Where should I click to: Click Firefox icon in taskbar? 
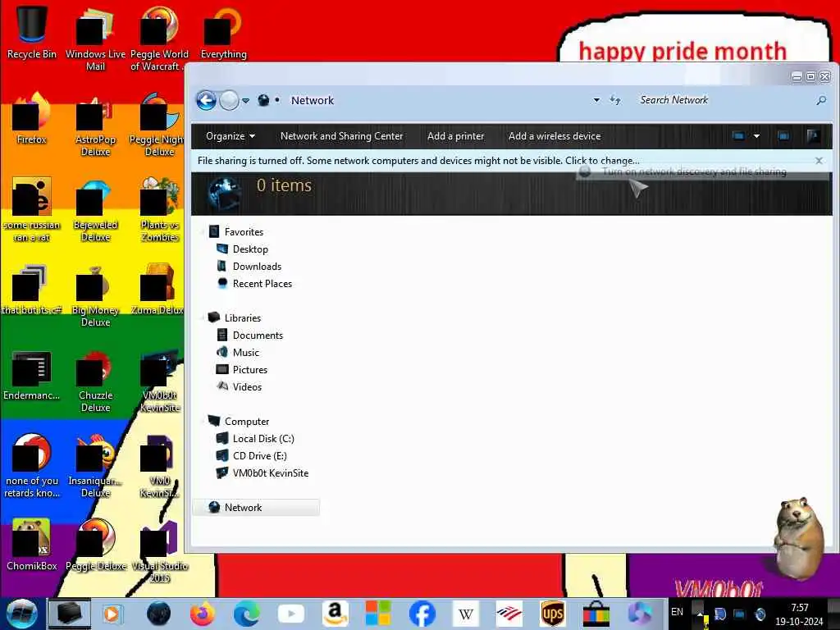pos(202,614)
